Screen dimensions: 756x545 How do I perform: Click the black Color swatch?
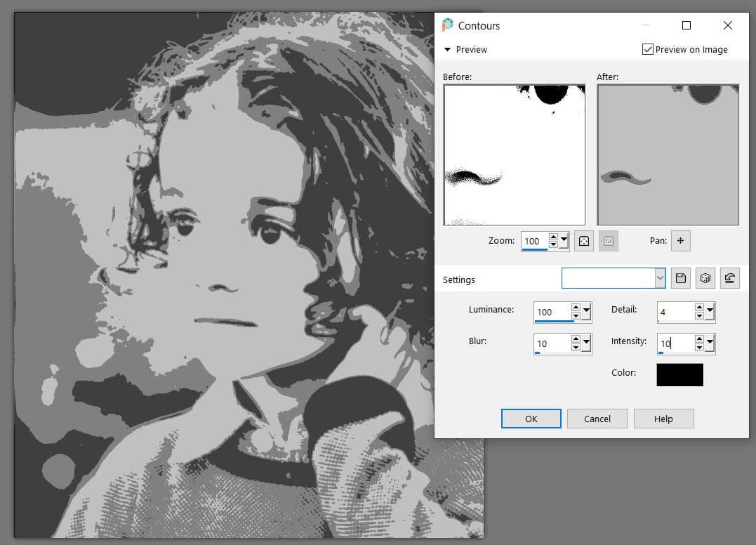pos(679,374)
